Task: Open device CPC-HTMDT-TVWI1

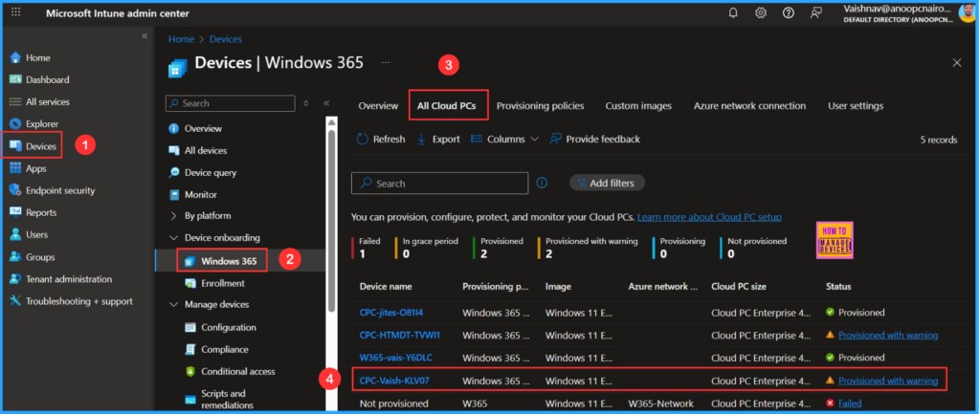Action: (x=400, y=335)
